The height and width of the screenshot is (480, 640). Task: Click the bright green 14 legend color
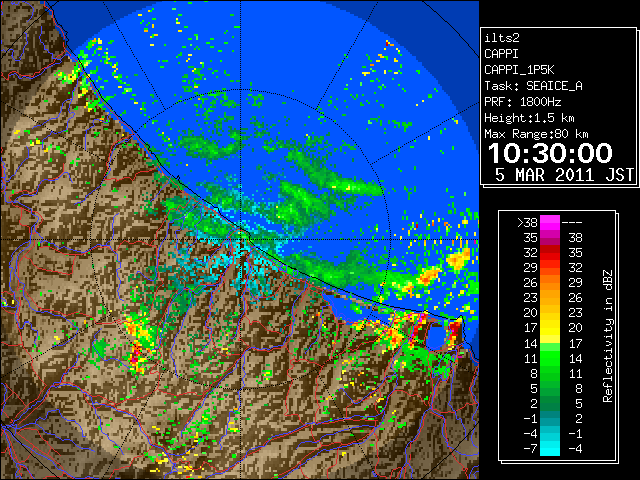(550, 347)
